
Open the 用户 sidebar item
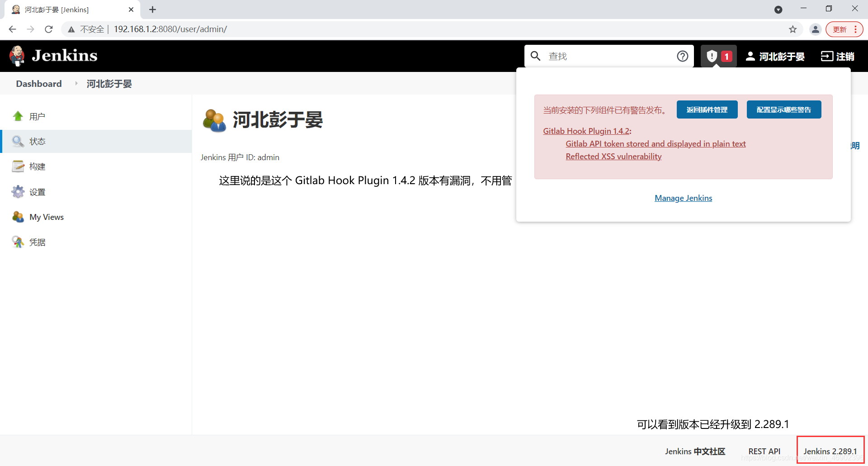37,116
